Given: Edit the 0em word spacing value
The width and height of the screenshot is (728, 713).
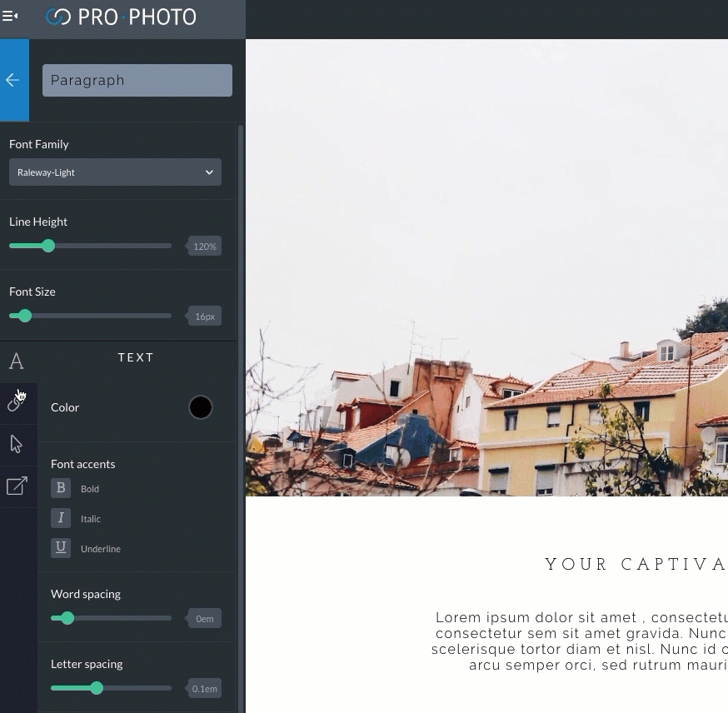Looking at the screenshot, I should (x=205, y=618).
